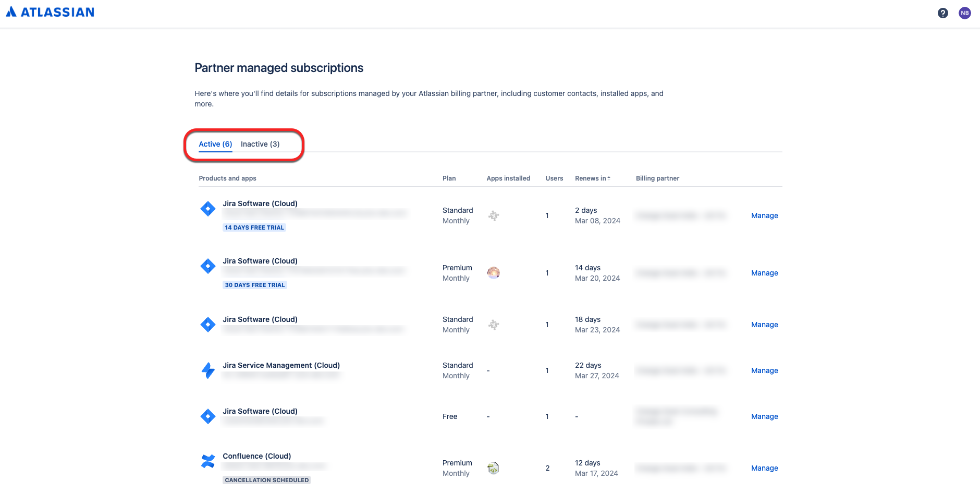This screenshot has width=980, height=503.
Task: Click Manage for subscription renewing Mar 23
Action: click(764, 325)
